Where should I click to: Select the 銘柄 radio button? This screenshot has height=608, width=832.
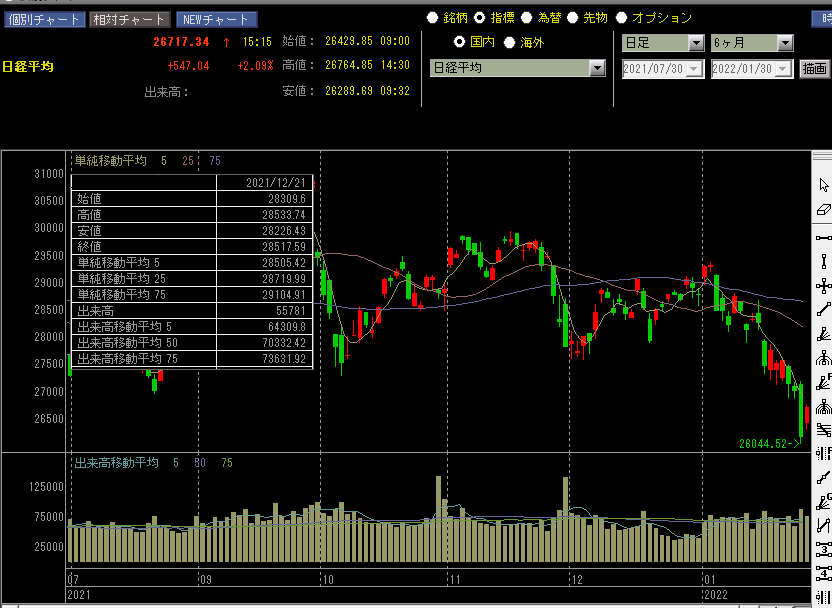coord(432,18)
